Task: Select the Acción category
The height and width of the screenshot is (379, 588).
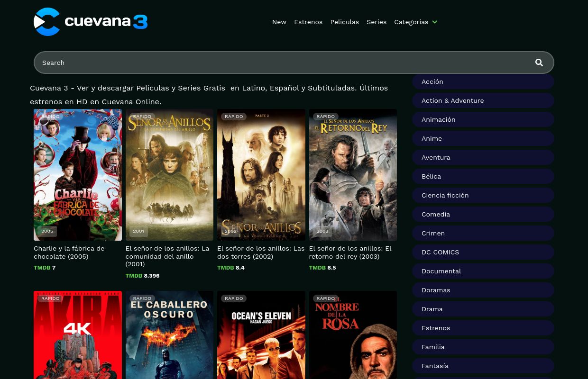Action: 483,81
